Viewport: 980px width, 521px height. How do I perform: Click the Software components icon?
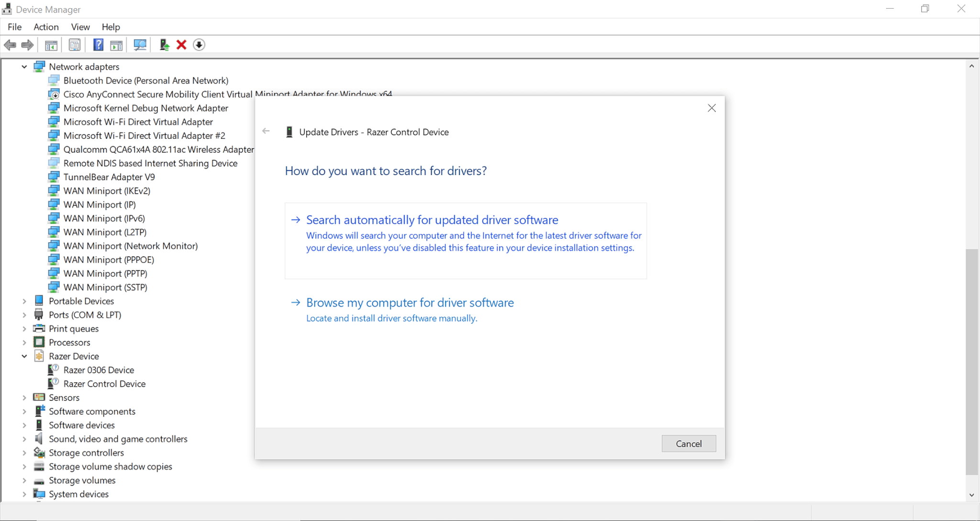tap(39, 411)
